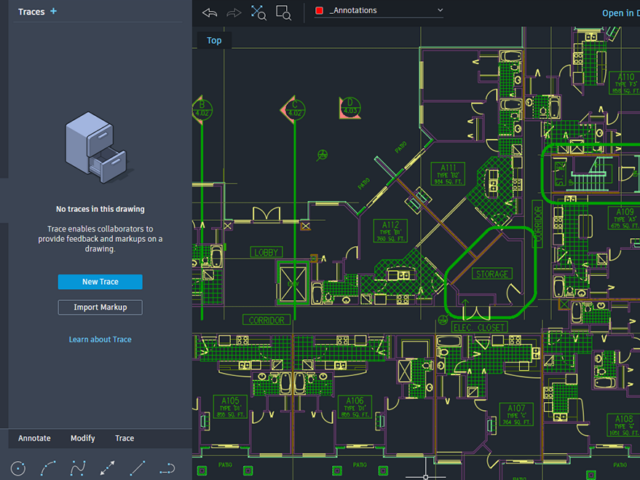Open the Learn about Trace link
The image size is (640, 480).
100,340
